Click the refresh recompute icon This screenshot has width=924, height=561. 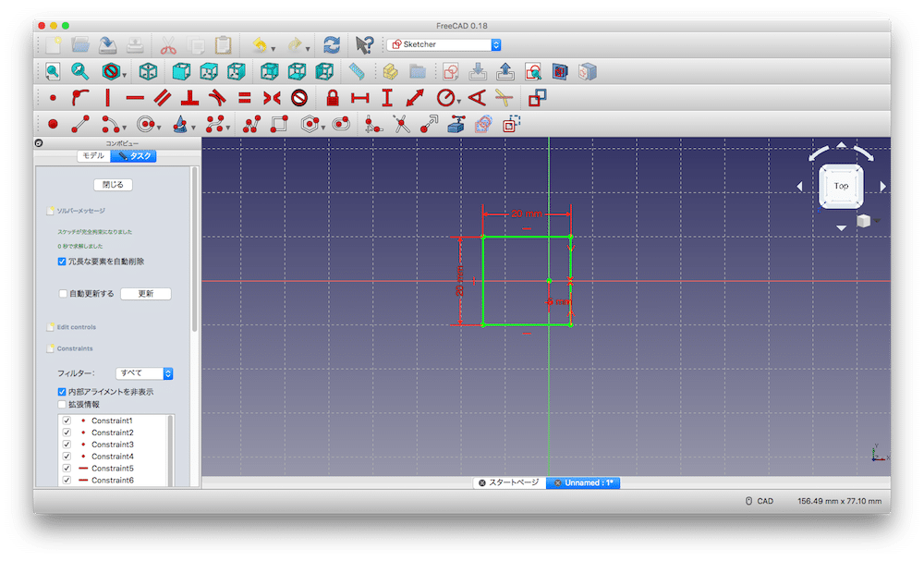332,44
